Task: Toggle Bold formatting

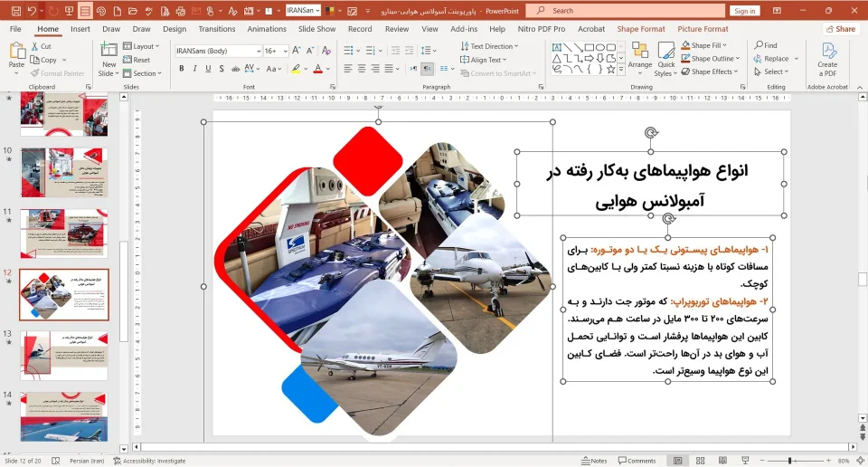Action: (181, 69)
